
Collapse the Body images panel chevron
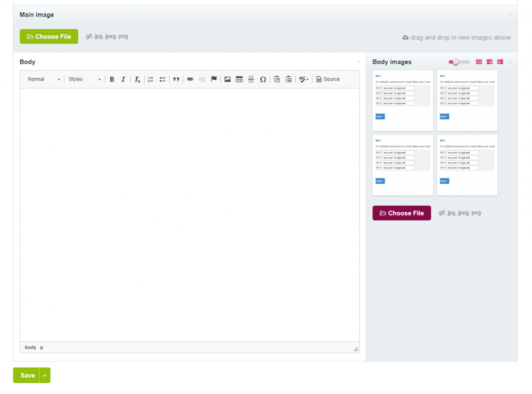pos(510,62)
